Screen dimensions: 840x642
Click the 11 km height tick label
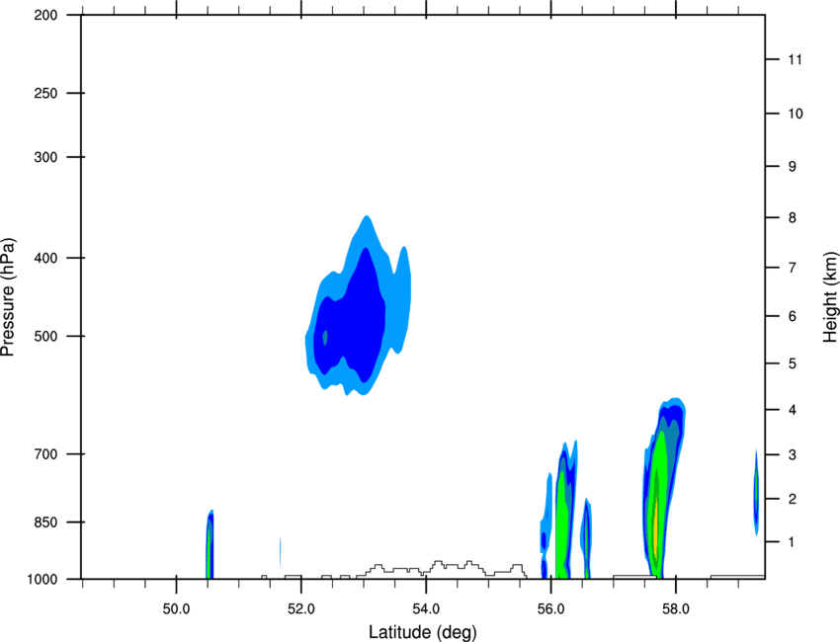click(x=795, y=59)
